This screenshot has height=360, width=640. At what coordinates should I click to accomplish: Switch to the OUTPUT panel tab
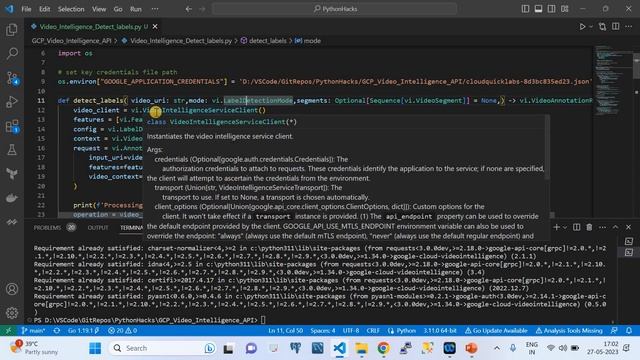click(98, 227)
